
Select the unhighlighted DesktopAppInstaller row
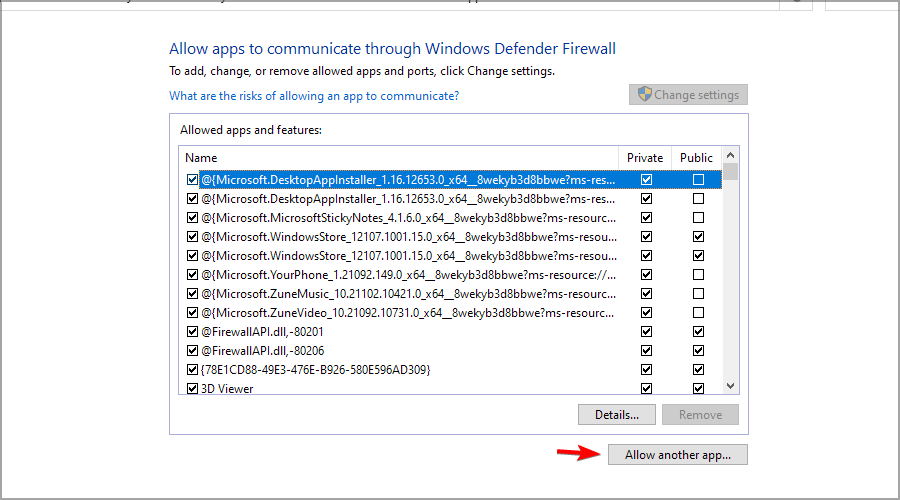point(408,199)
